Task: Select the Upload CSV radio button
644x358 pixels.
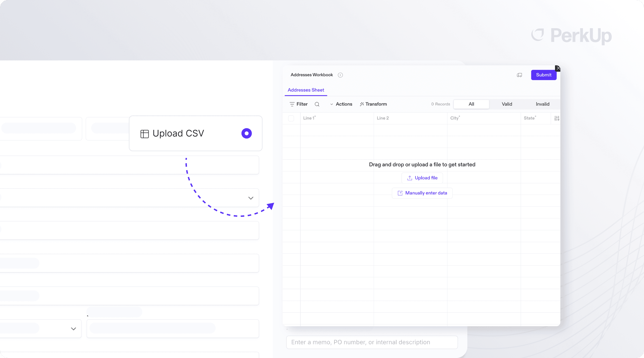Action: click(x=246, y=133)
